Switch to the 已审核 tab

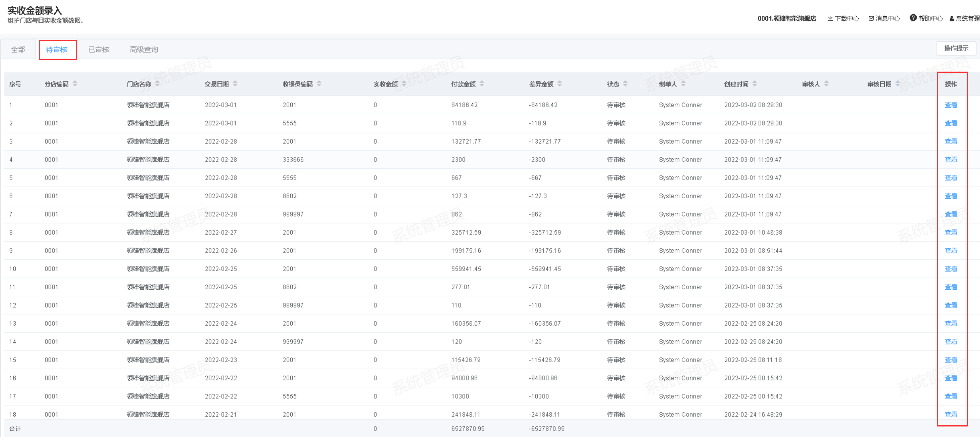(x=99, y=49)
